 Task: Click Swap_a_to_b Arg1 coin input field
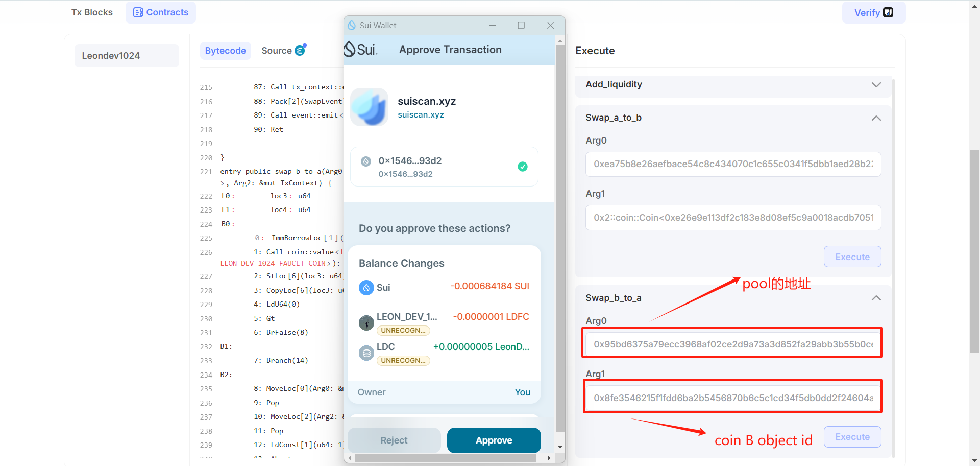733,218
